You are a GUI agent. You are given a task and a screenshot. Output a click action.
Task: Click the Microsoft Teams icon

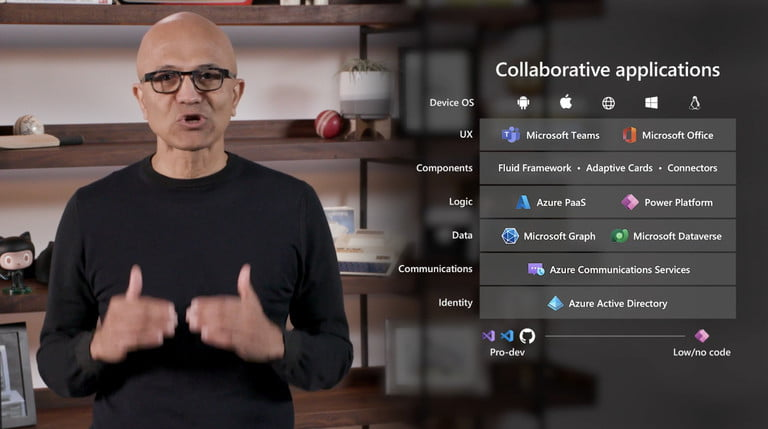coord(510,135)
